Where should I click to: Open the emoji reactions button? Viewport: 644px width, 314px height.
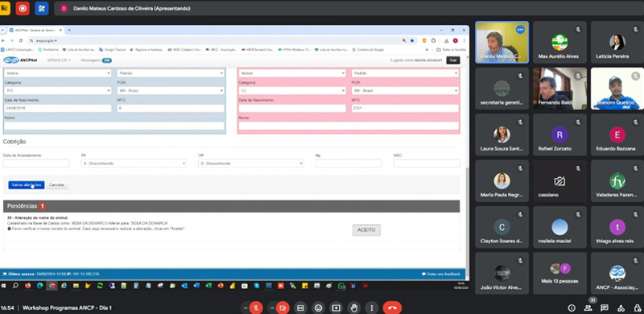(318, 308)
